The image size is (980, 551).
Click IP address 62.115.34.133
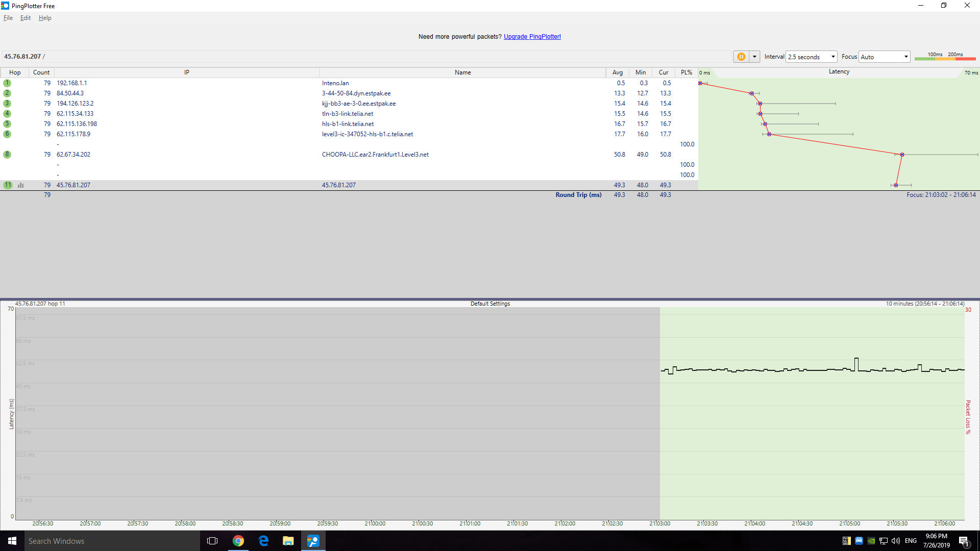(x=75, y=114)
